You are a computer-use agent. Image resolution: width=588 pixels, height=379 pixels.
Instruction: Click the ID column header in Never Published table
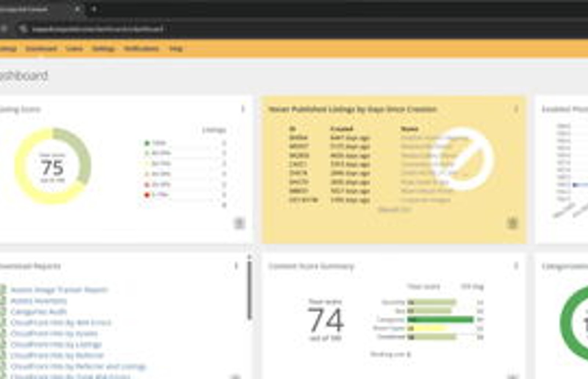(x=293, y=129)
